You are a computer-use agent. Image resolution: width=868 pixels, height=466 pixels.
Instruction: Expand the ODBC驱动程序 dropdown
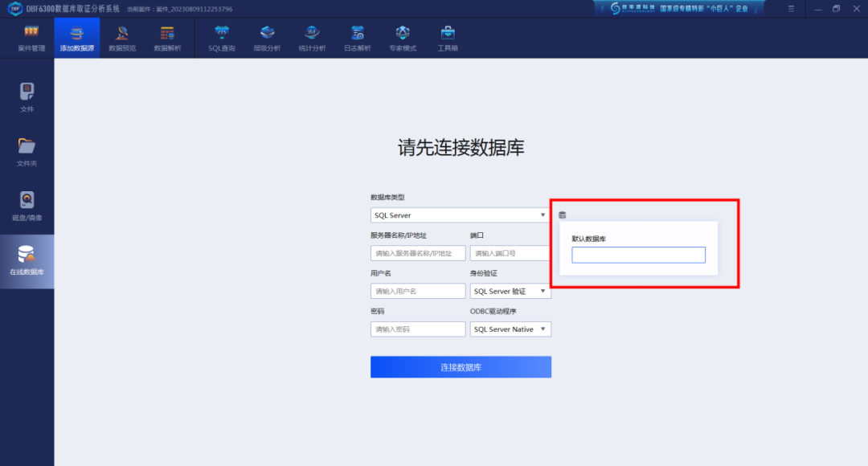510,329
